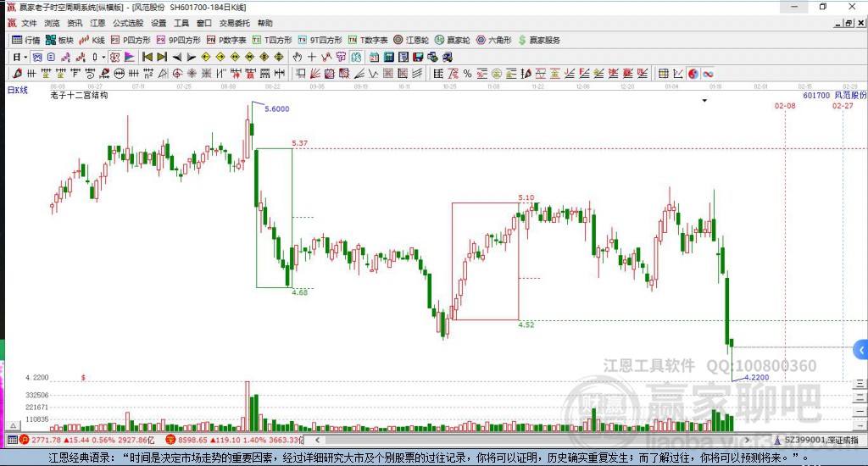Select the Gann fan red lines icon

315,74
